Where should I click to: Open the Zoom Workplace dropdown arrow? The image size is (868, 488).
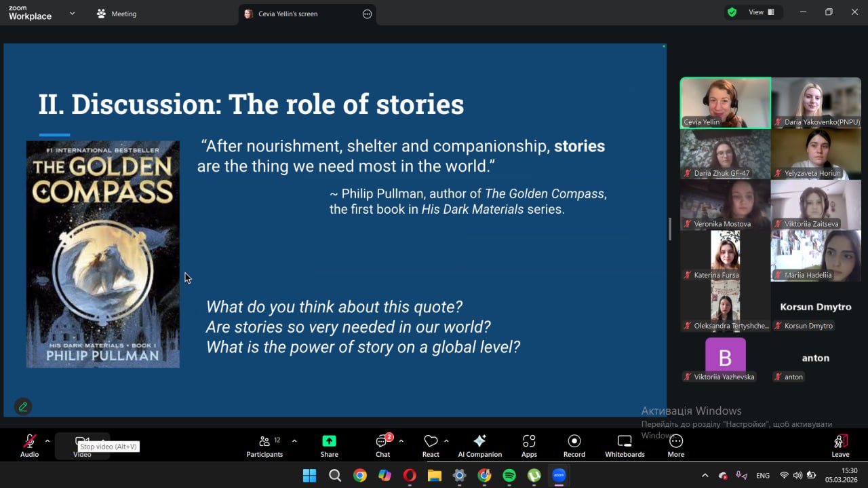72,14
